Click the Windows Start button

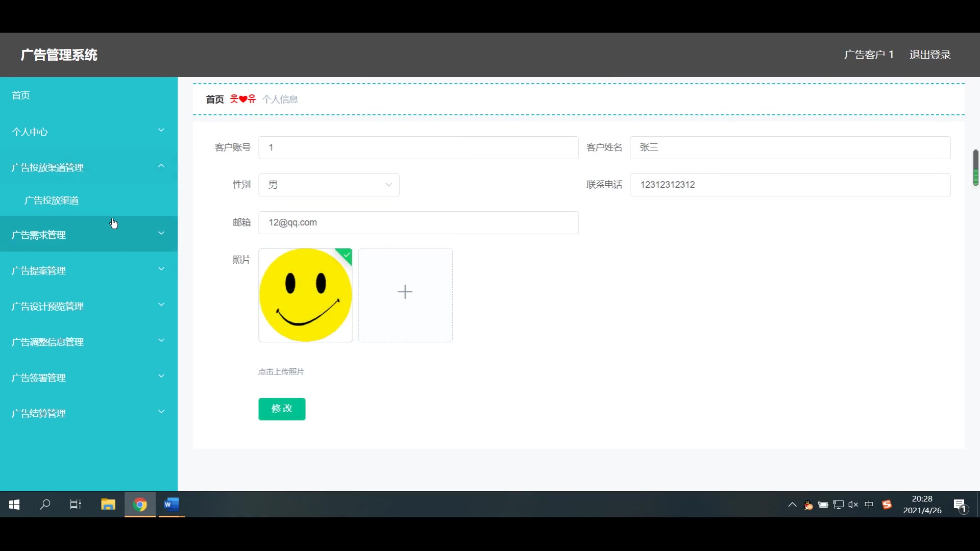coord(14,505)
